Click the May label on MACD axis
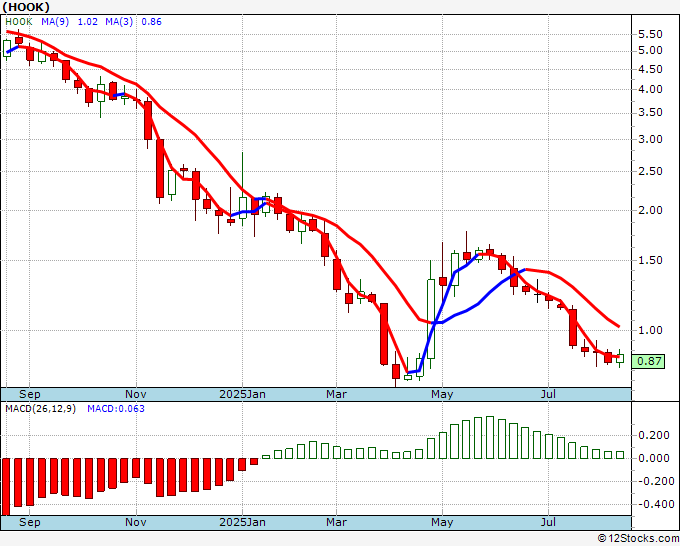 [x=442, y=522]
